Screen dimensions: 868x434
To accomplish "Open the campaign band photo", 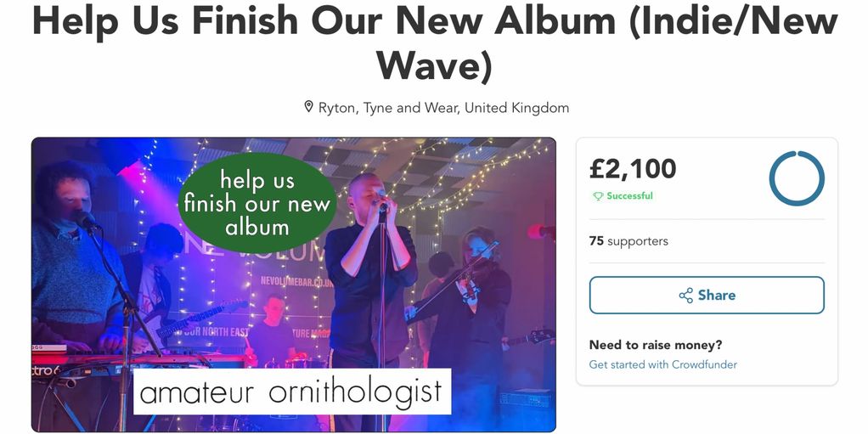I will point(293,285).
